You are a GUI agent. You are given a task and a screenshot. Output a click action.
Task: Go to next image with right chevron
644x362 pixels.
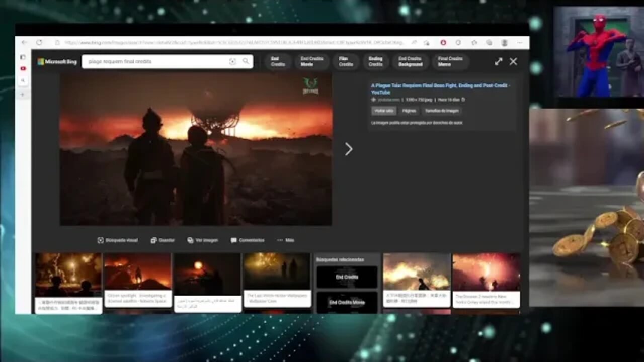(x=348, y=149)
